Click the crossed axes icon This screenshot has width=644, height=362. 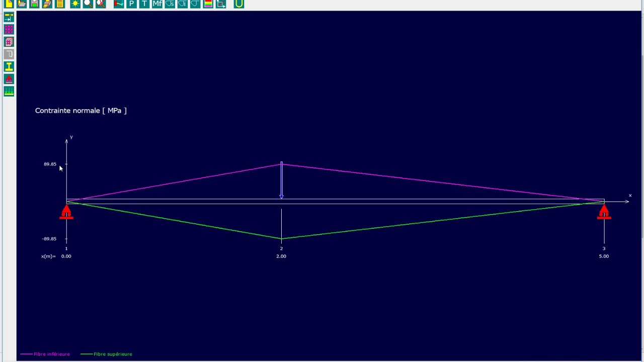point(220,4)
